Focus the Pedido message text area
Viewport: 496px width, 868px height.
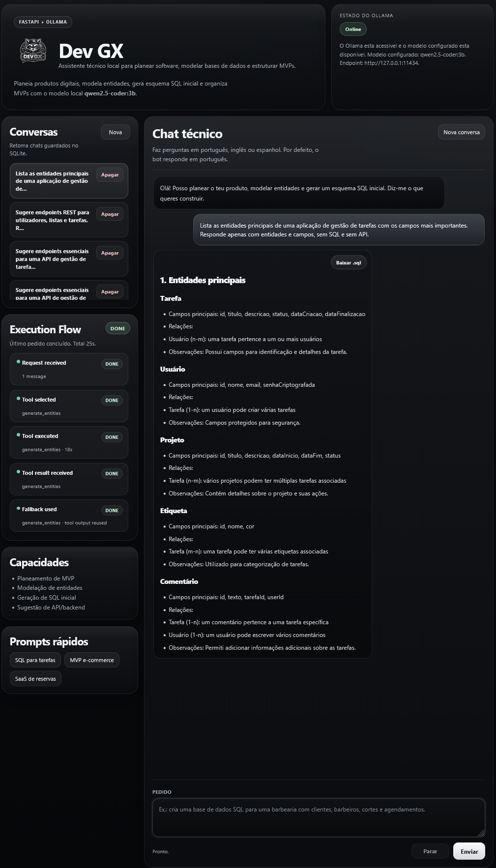(x=318, y=817)
